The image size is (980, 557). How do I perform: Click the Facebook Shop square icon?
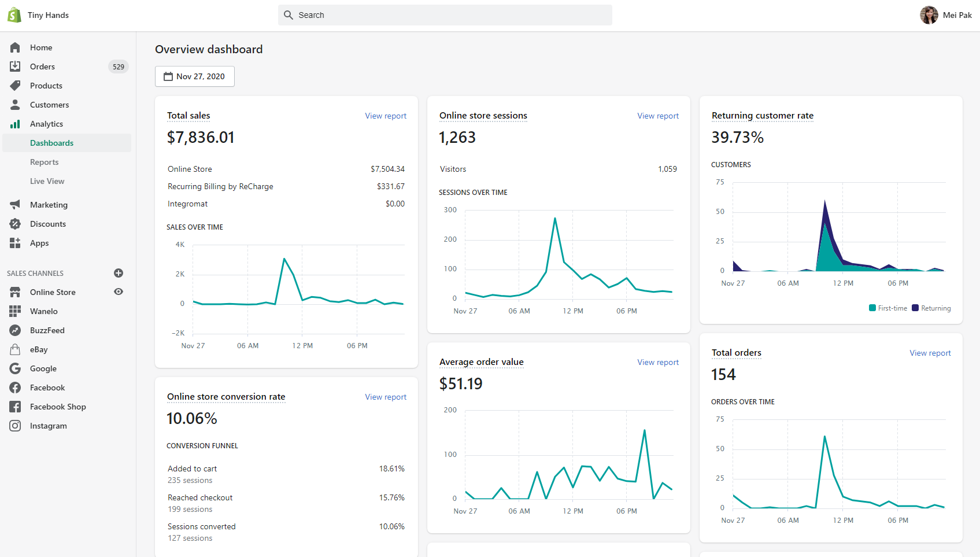15,407
